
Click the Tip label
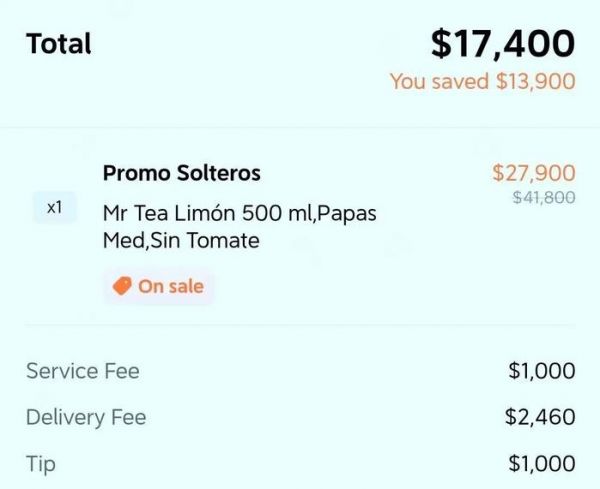pos(41,464)
